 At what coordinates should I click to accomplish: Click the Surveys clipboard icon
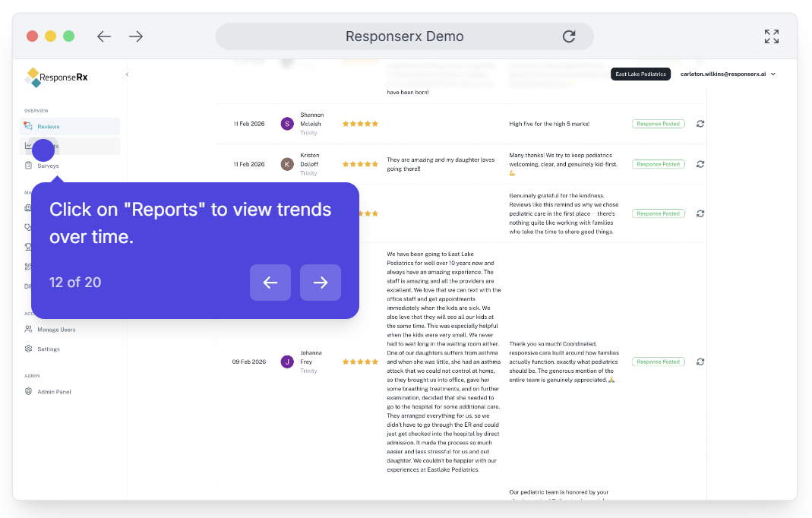(28, 166)
